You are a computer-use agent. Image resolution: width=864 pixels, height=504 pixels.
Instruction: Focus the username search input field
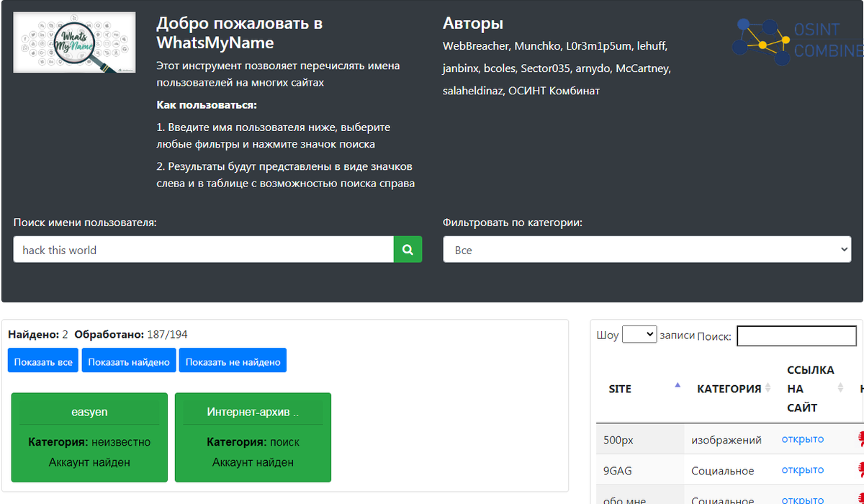coord(204,250)
